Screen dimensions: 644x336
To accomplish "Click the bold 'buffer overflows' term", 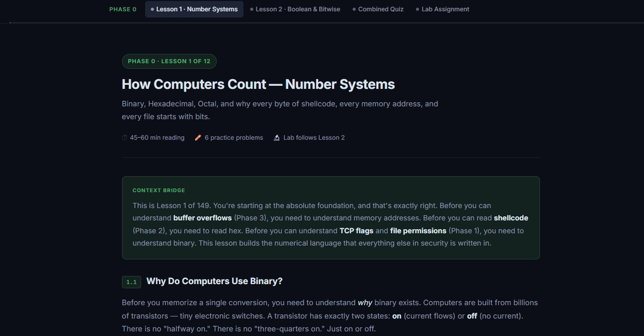I will [x=202, y=218].
